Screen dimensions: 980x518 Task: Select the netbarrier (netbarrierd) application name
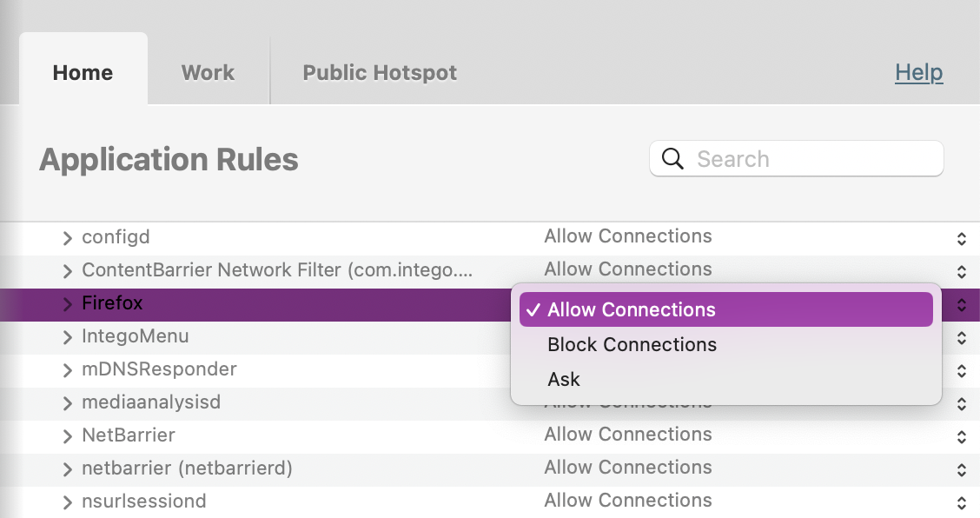click(187, 468)
